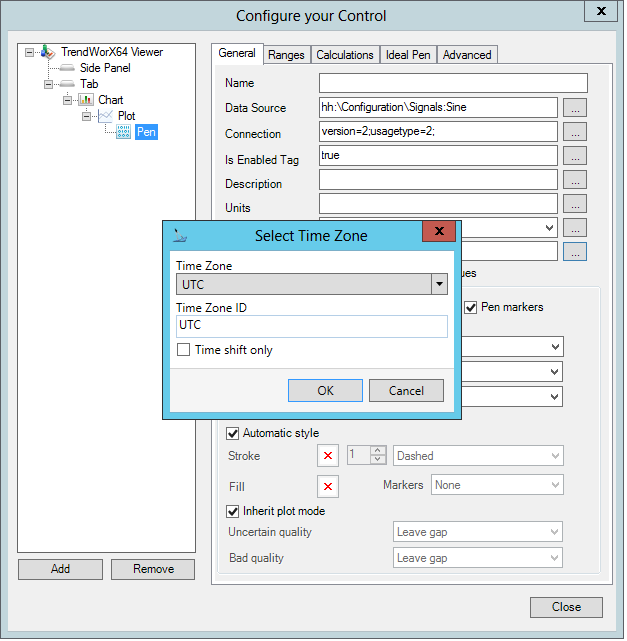
Task: Click the Fill red X swatch
Action: tap(327, 487)
